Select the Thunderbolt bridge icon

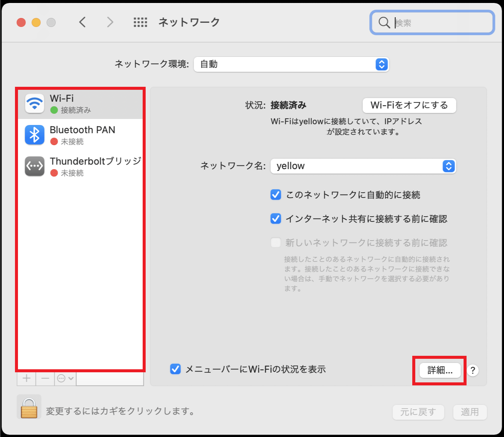click(x=34, y=166)
